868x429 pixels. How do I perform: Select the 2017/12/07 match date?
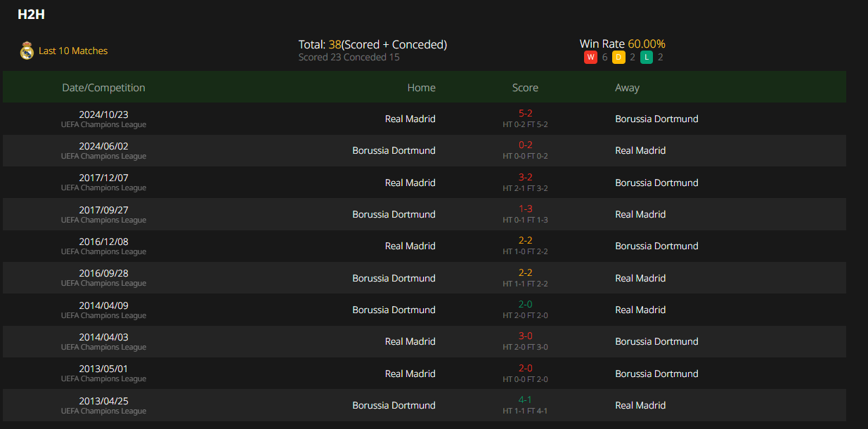point(103,178)
